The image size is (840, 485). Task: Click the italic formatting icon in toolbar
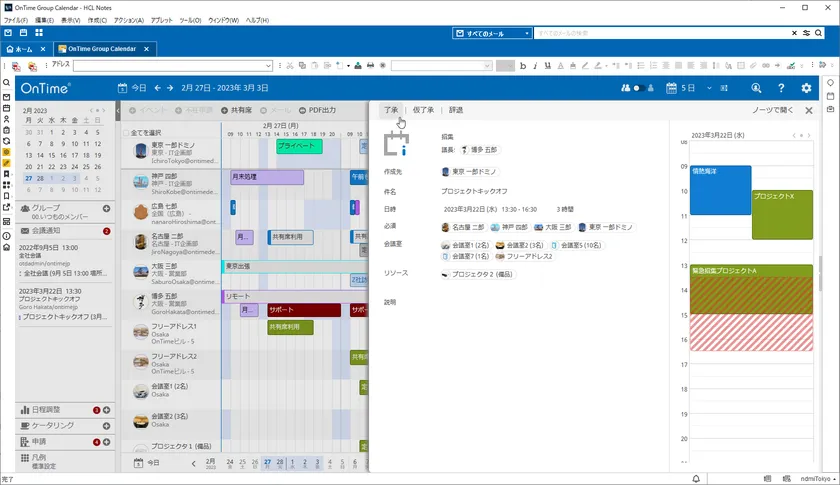(x=535, y=66)
